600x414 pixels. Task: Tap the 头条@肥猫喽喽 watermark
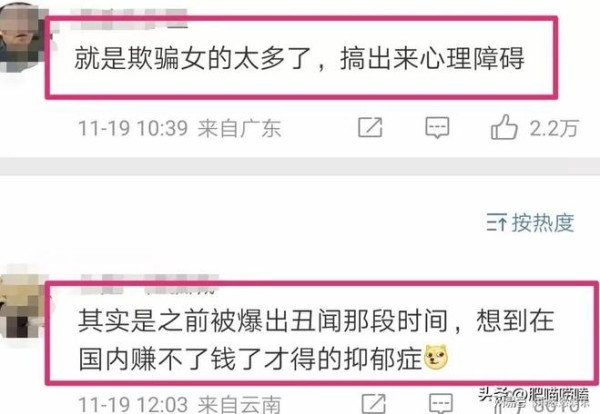[x=534, y=396]
